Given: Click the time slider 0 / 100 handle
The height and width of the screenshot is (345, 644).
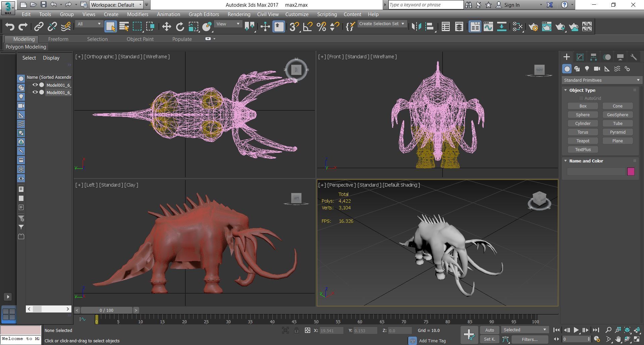Looking at the screenshot, I should pos(106,310).
